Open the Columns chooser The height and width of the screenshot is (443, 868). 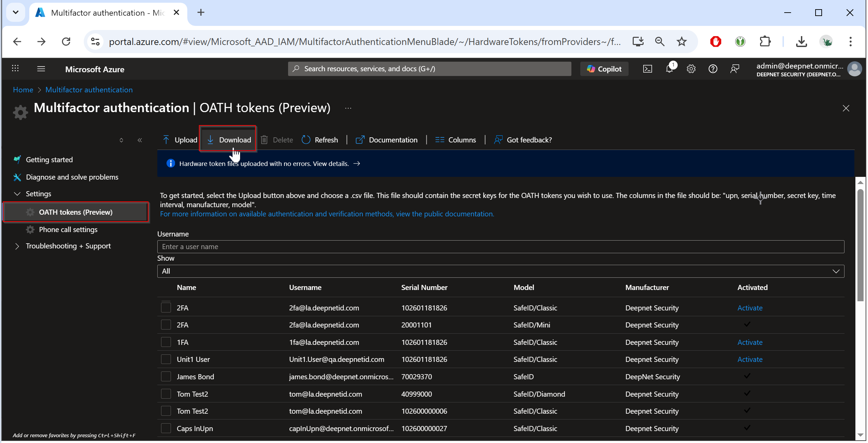[455, 140]
